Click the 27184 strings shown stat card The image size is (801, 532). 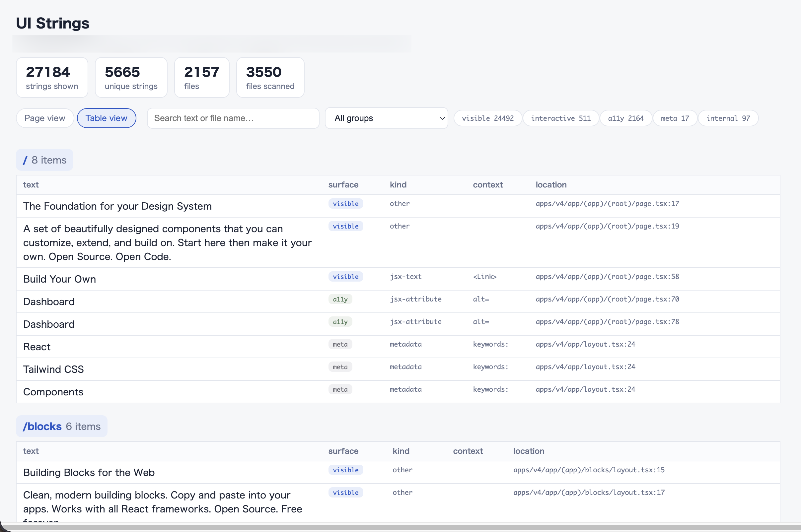pos(52,77)
